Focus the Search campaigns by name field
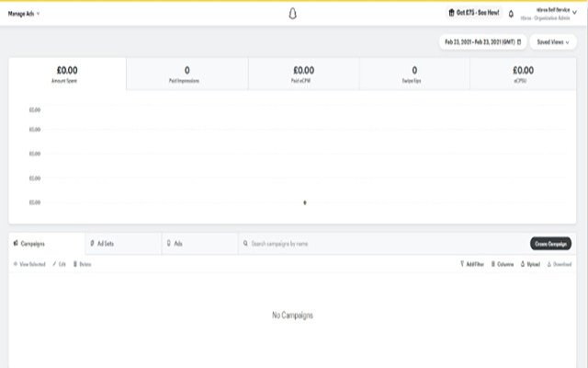 pyautogui.click(x=367, y=244)
